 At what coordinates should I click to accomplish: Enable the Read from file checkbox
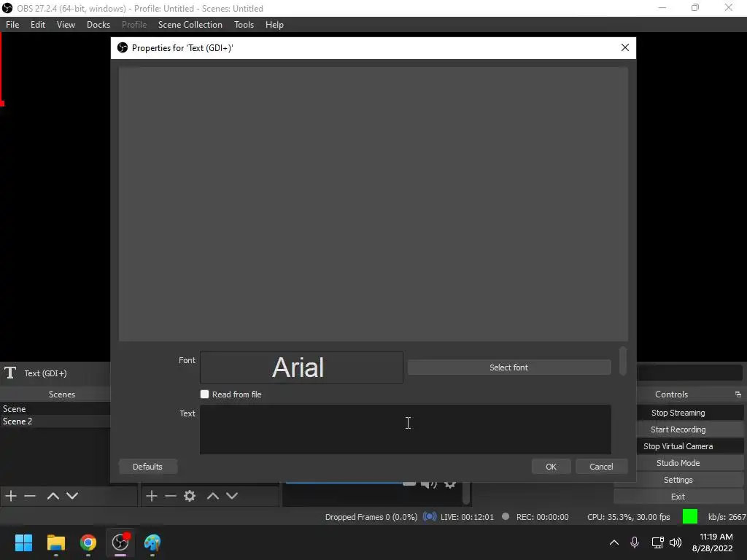click(205, 394)
